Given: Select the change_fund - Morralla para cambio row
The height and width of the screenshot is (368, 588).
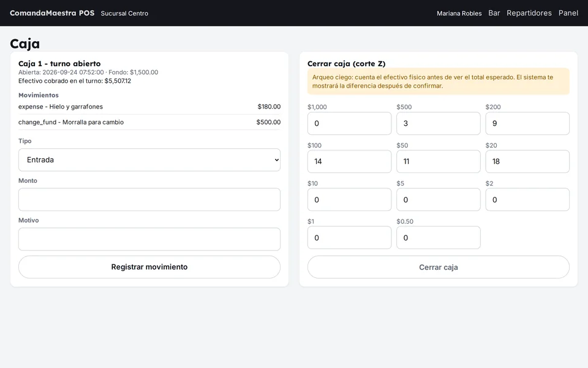Looking at the screenshot, I should [x=149, y=122].
